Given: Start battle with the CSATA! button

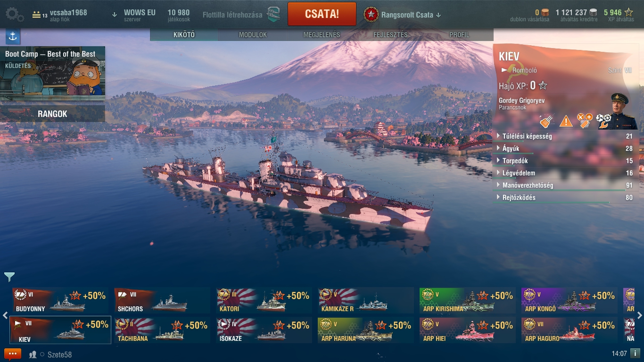Looking at the screenshot, I should 322,14.
